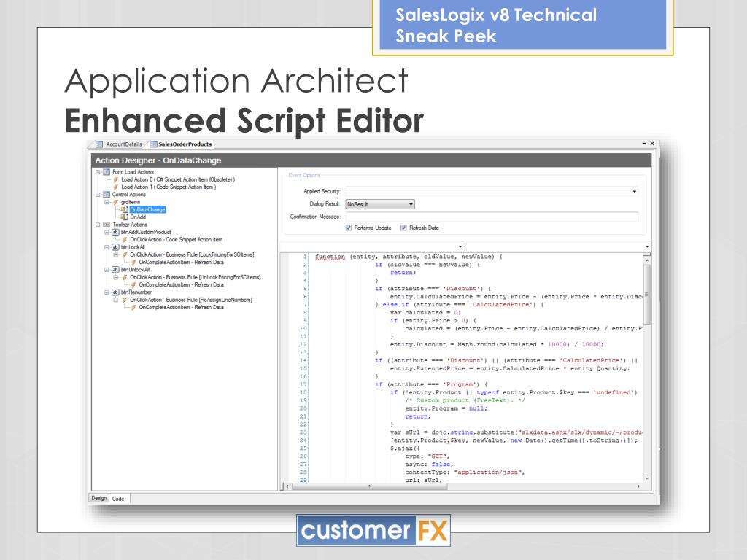Collapse the Control Actions tree node

[98, 194]
